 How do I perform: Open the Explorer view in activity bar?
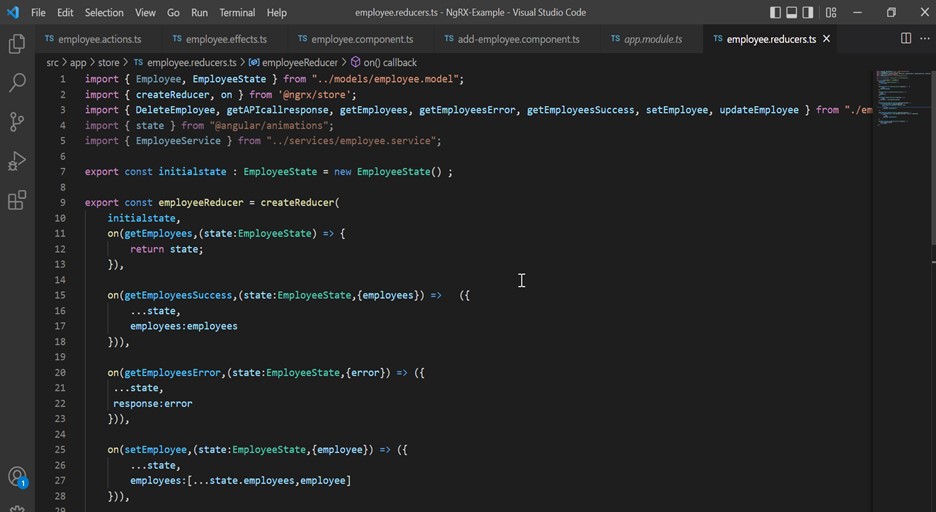17,44
